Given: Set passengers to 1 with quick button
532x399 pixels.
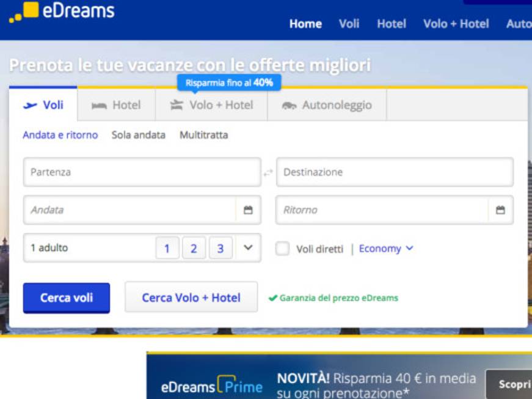Looking at the screenshot, I should (167, 248).
